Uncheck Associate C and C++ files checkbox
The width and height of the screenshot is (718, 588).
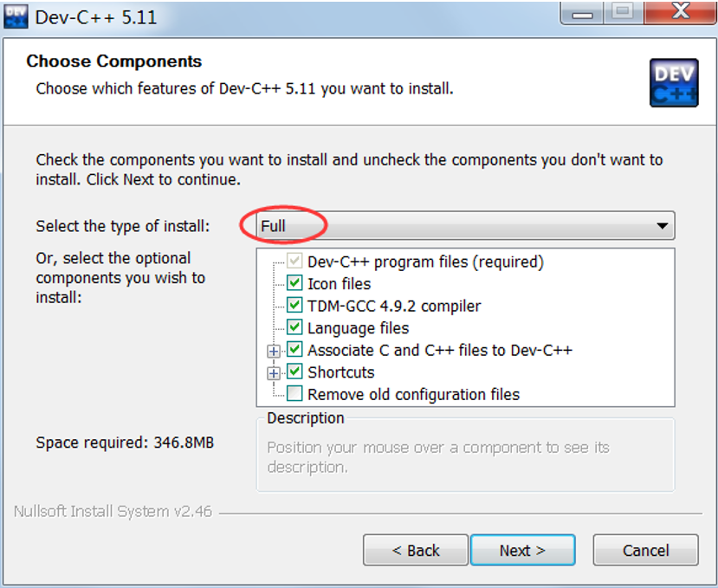[x=295, y=350]
